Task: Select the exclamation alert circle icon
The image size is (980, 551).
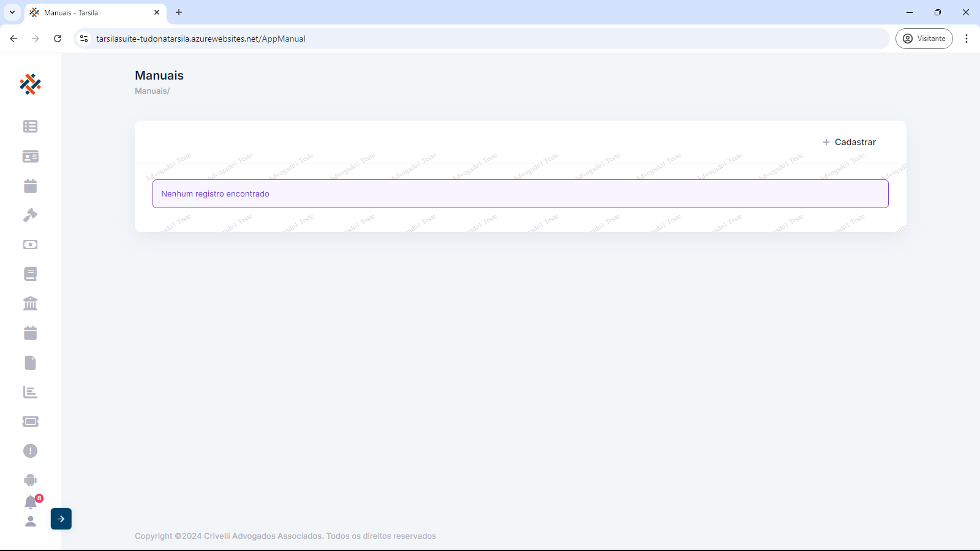Action: [x=30, y=451]
